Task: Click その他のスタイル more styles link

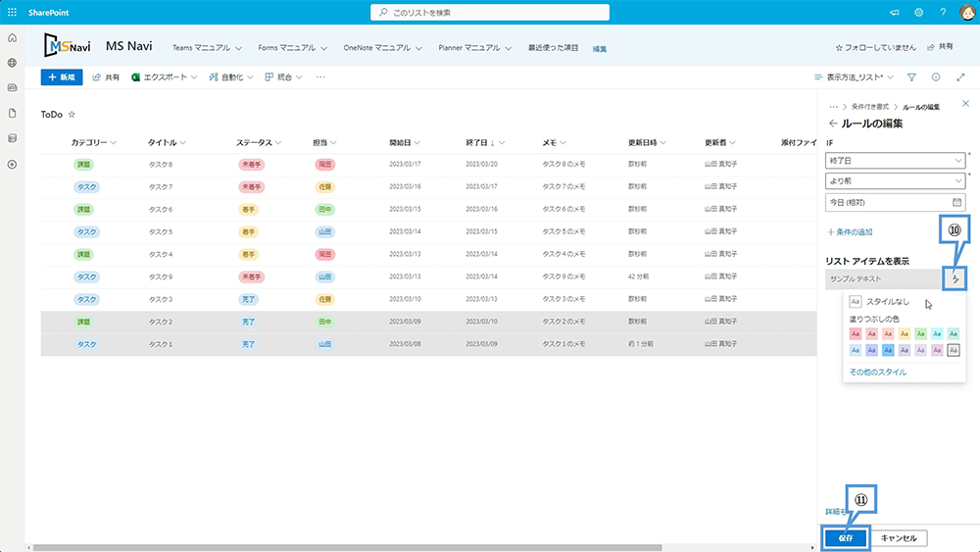Action: [877, 372]
